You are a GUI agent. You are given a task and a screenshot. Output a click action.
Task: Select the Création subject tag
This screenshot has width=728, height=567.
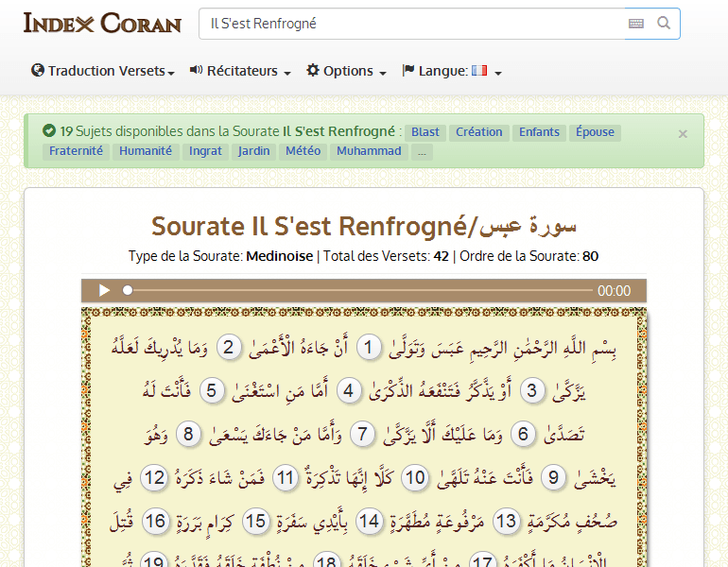[x=478, y=132]
